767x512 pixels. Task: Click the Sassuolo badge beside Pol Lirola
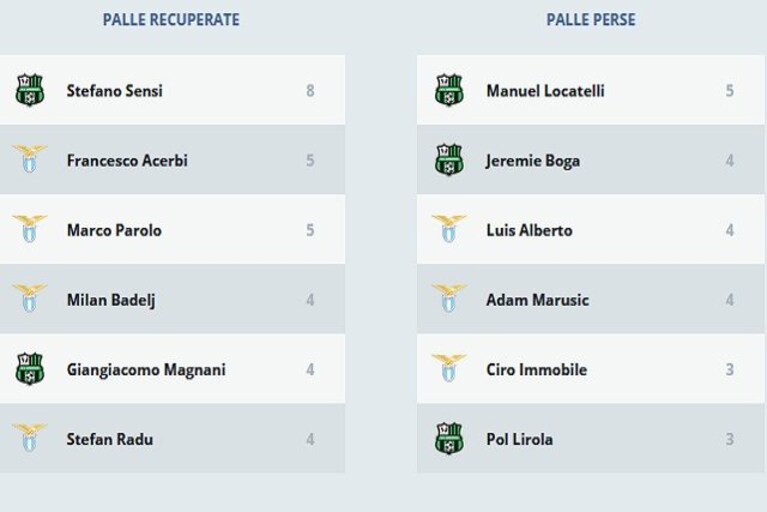pos(449,439)
